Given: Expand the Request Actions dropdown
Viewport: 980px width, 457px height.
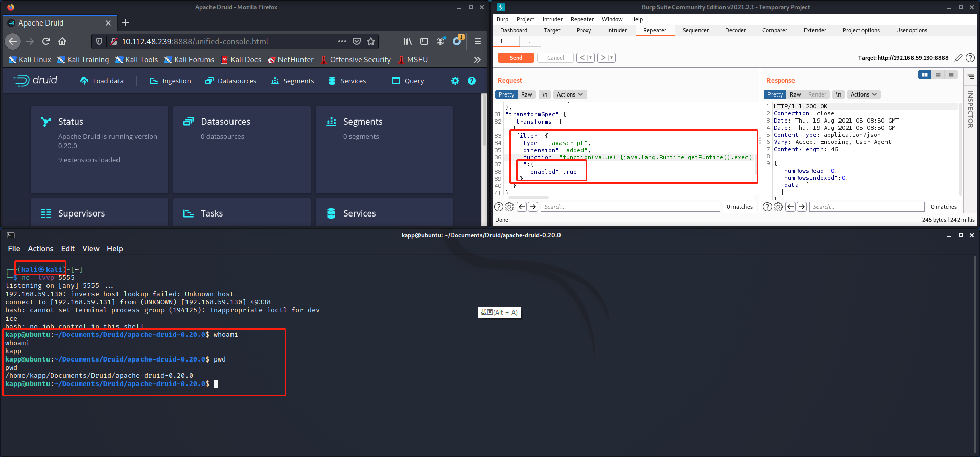Looking at the screenshot, I should [x=569, y=94].
